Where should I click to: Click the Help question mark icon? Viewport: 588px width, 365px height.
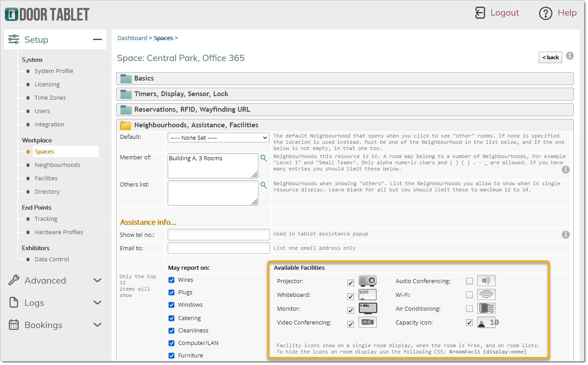(x=545, y=13)
